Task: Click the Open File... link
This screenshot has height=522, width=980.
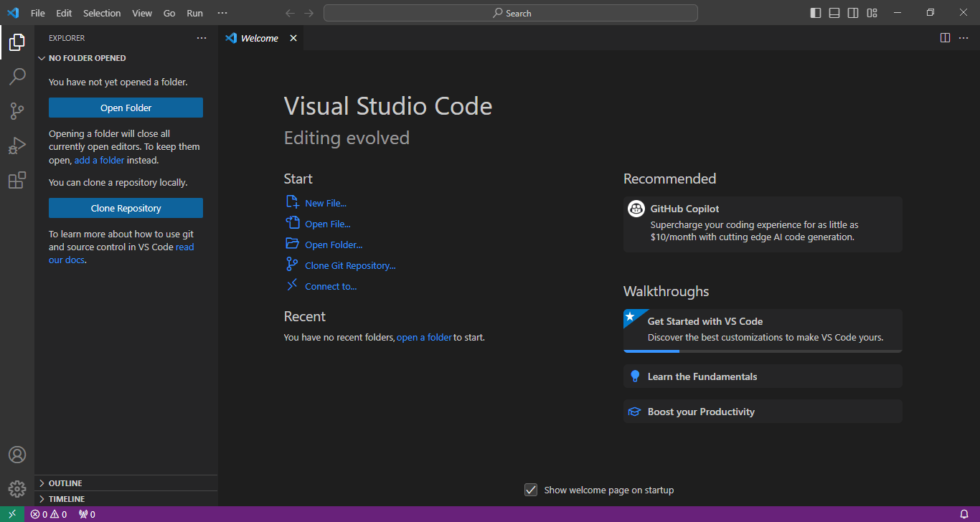Action: click(x=328, y=224)
